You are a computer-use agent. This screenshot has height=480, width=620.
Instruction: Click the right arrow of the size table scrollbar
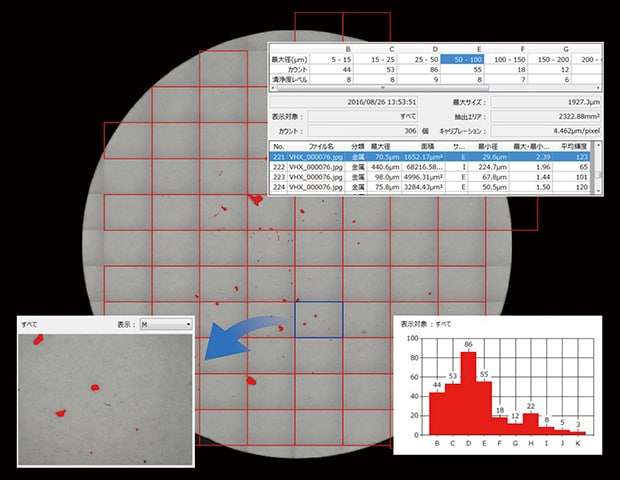click(598, 88)
